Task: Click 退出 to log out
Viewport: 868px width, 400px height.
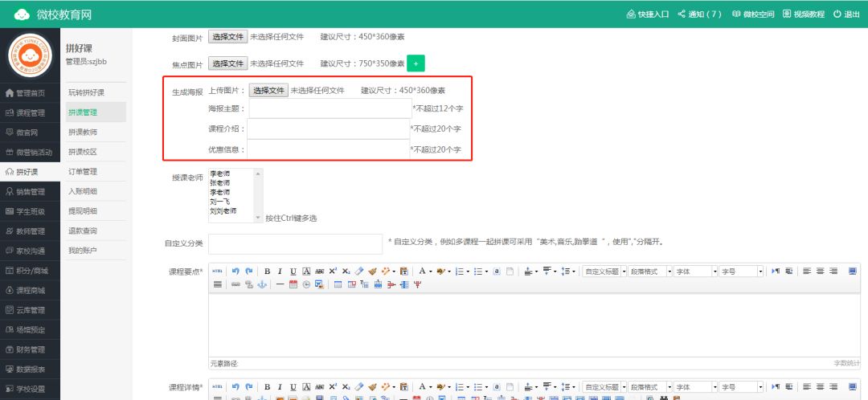Action: click(x=846, y=14)
